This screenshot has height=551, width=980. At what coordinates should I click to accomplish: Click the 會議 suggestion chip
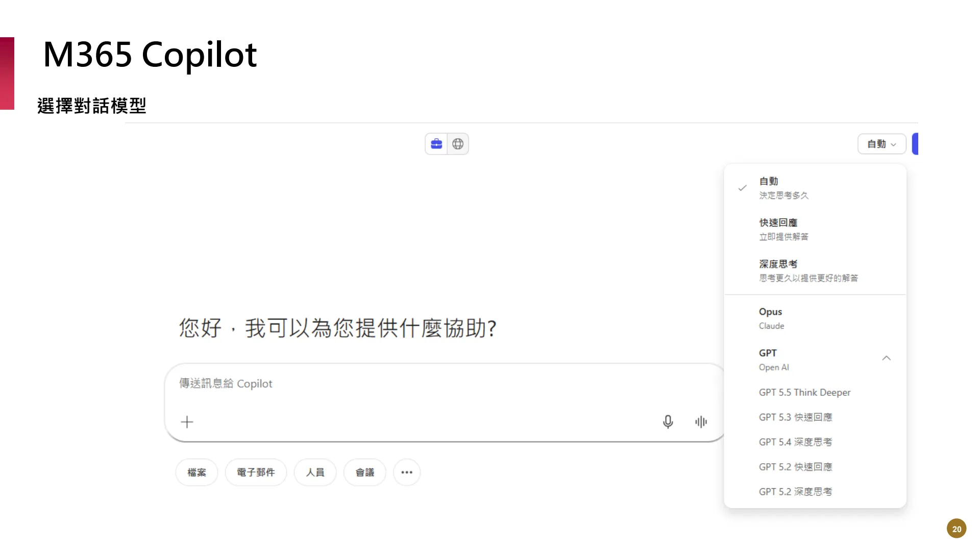[364, 472]
